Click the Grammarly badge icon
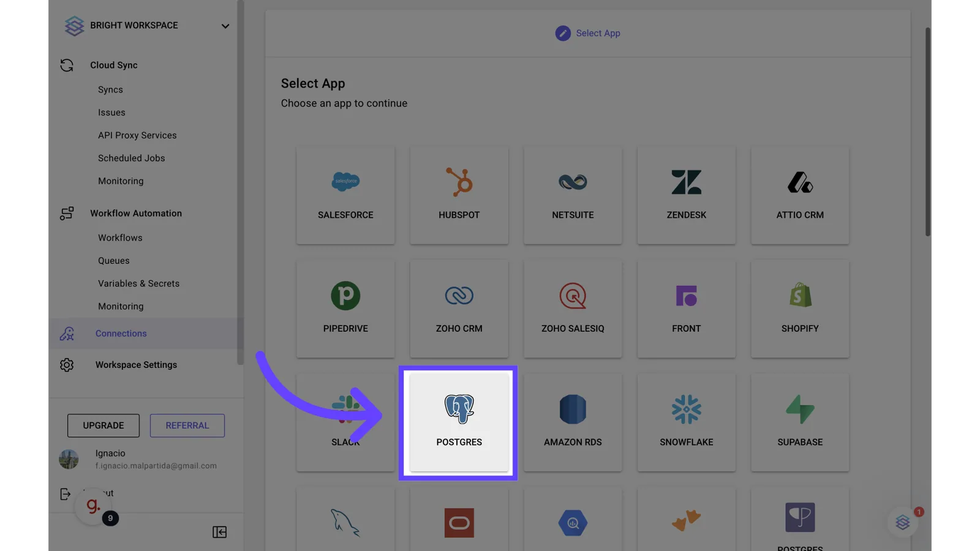The height and width of the screenshot is (551, 980). pyautogui.click(x=93, y=506)
